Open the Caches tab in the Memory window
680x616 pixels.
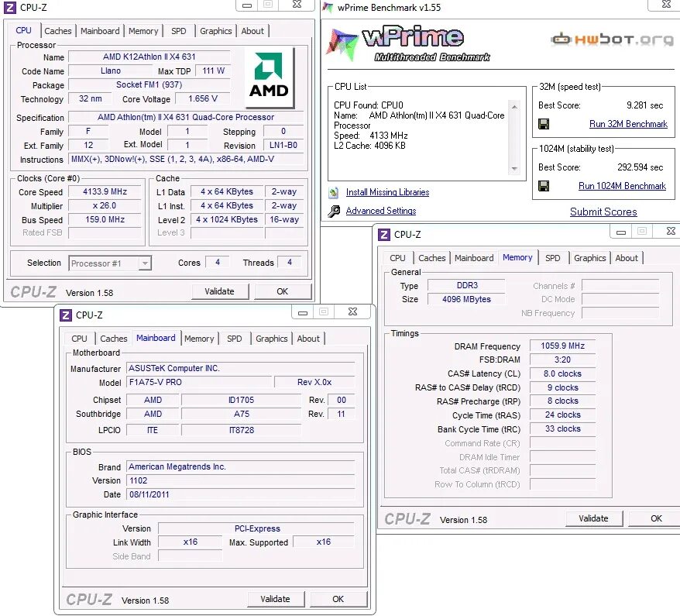(x=432, y=258)
